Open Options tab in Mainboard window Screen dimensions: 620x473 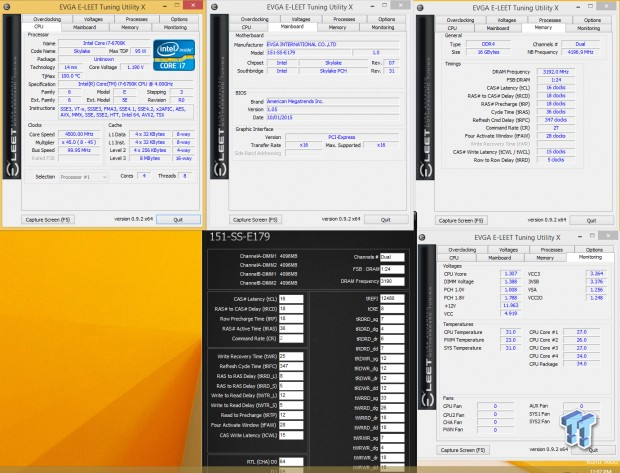click(387, 19)
